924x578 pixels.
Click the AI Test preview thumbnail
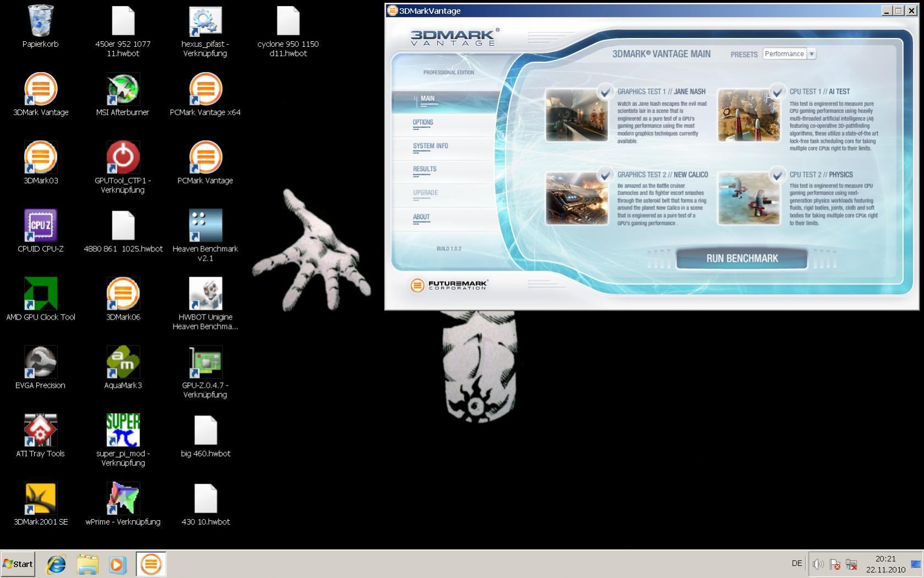tap(748, 115)
